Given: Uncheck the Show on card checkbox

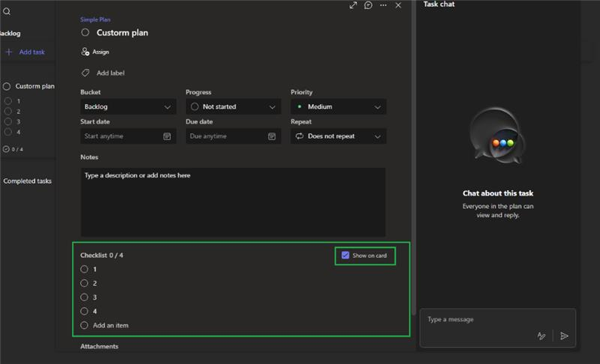Looking at the screenshot, I should 345,255.
